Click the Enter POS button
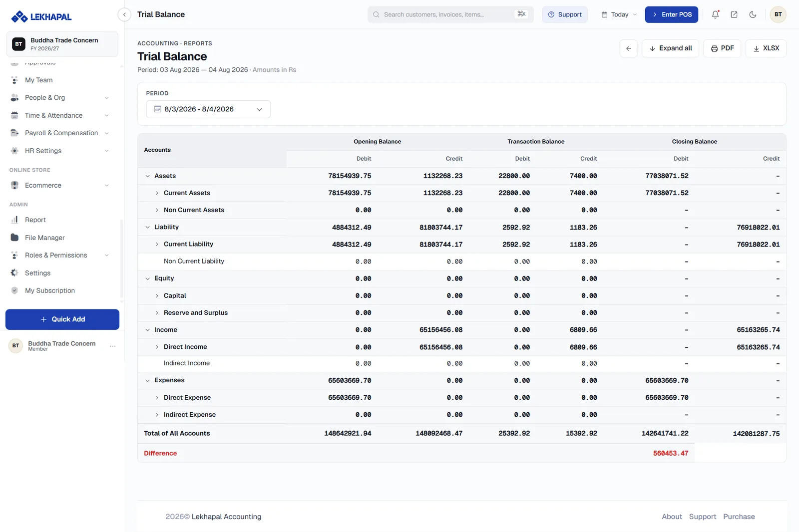The image size is (799, 532). (672, 14)
